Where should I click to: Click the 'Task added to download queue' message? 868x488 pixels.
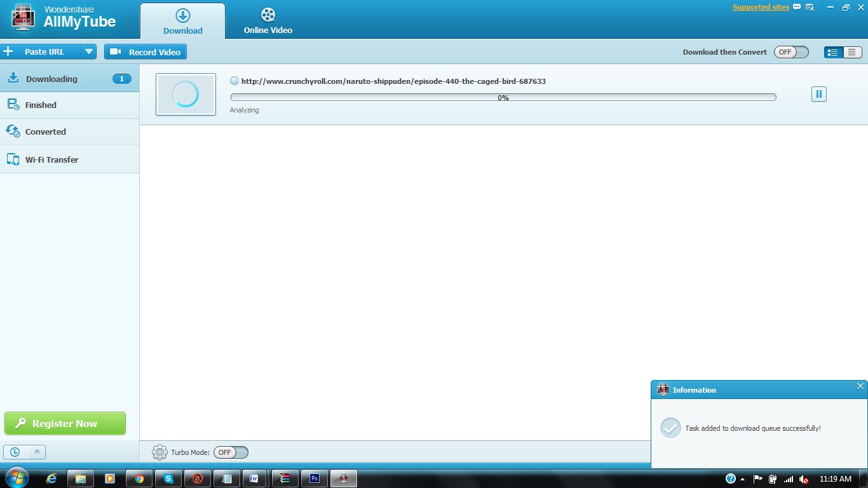tap(753, 428)
